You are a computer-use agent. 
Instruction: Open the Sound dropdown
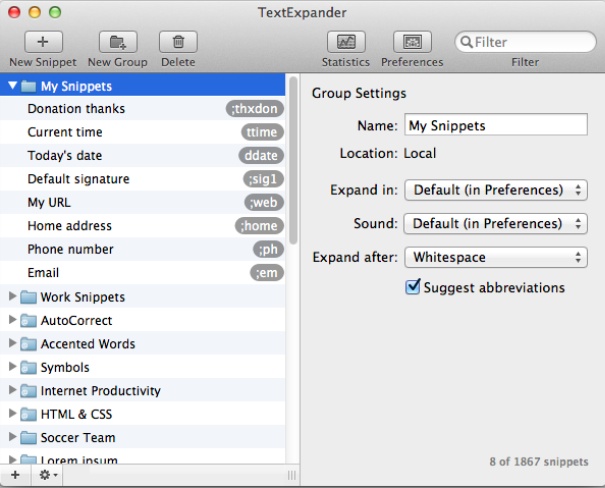496,224
